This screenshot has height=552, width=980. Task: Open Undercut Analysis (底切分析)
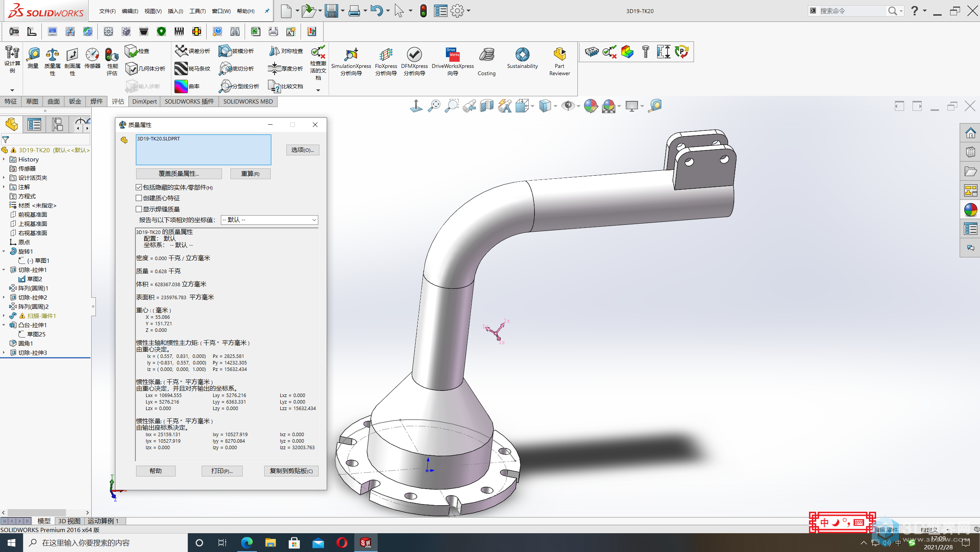point(236,69)
